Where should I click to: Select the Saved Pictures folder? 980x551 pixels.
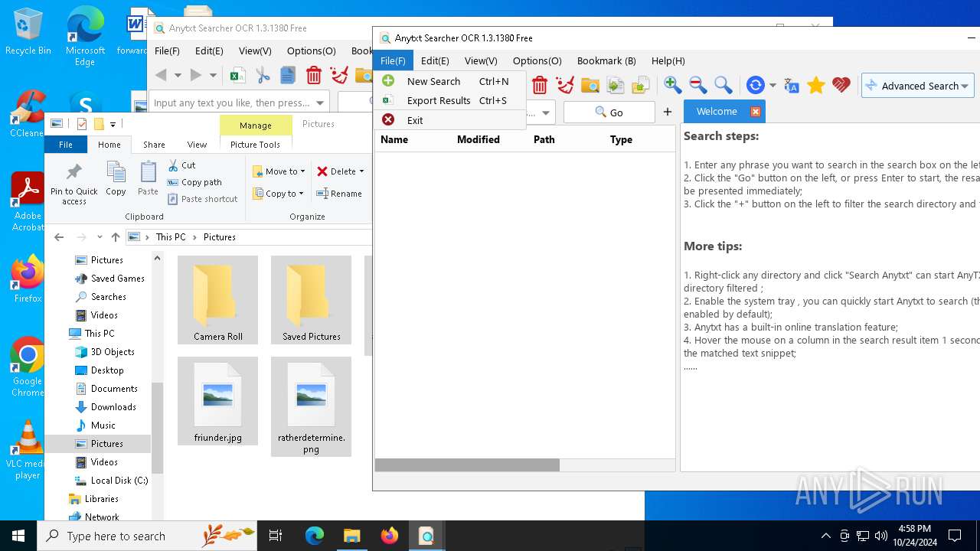[311, 300]
